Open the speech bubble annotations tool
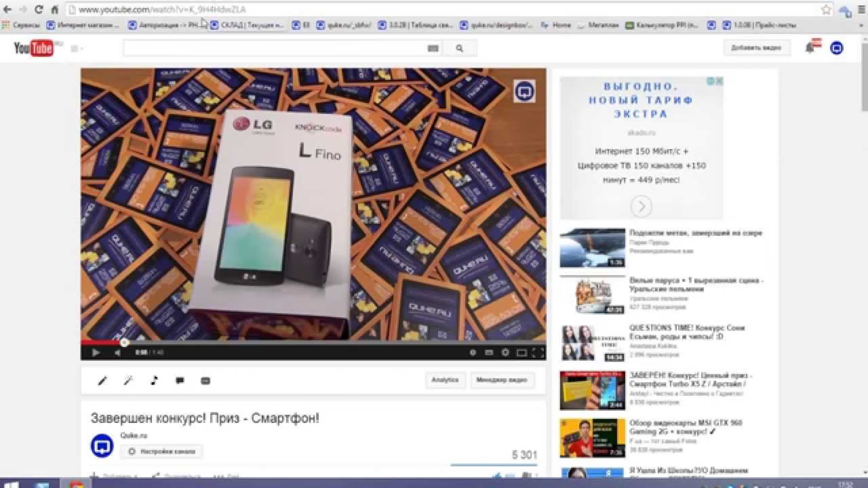 click(x=180, y=381)
